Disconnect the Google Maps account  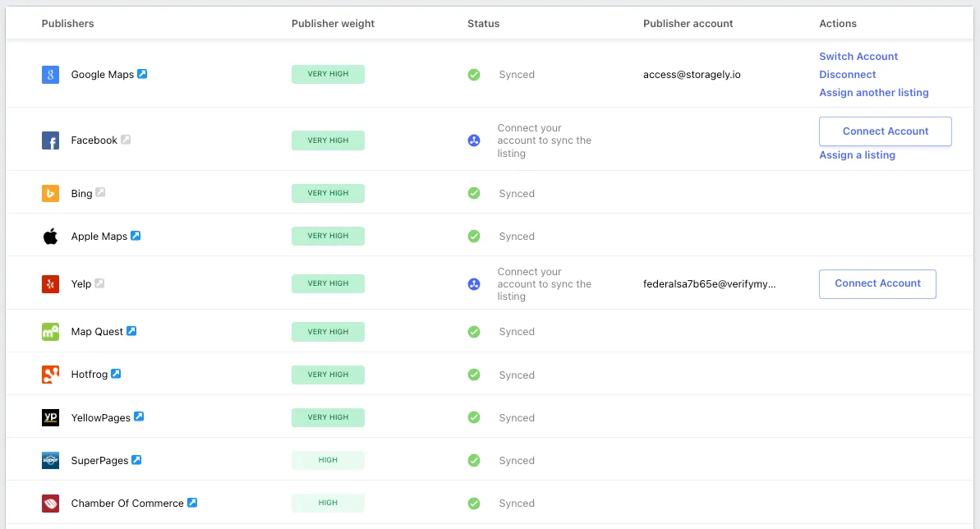coord(848,75)
